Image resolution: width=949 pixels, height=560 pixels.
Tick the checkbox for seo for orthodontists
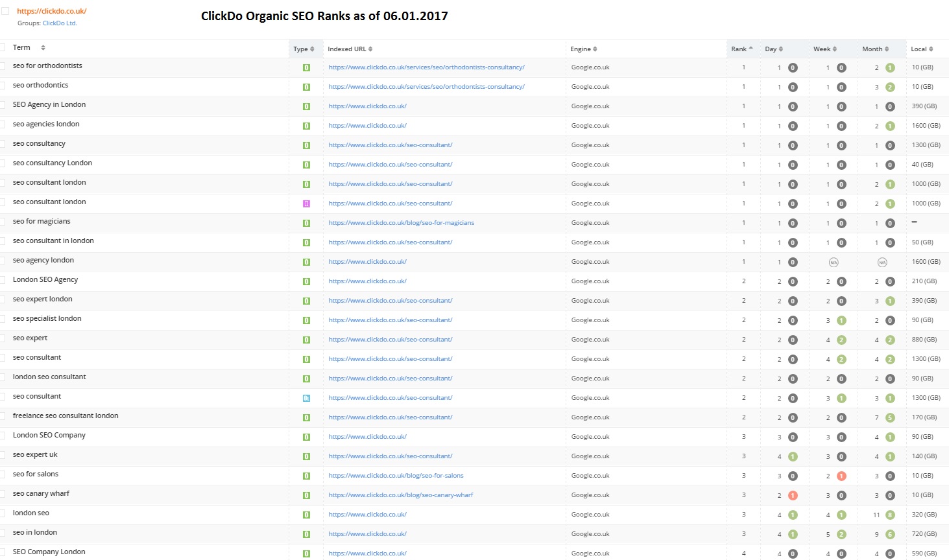3,66
